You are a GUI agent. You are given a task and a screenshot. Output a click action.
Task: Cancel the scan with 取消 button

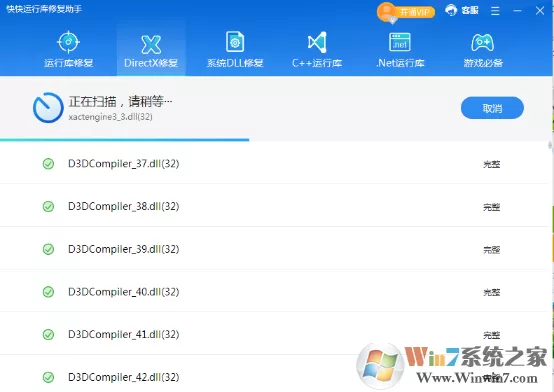pyautogui.click(x=492, y=108)
